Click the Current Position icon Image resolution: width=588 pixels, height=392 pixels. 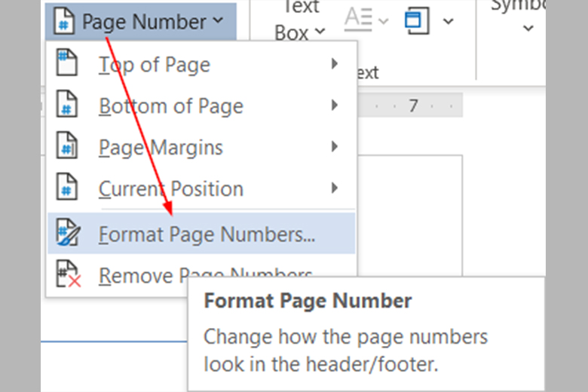coord(67,186)
